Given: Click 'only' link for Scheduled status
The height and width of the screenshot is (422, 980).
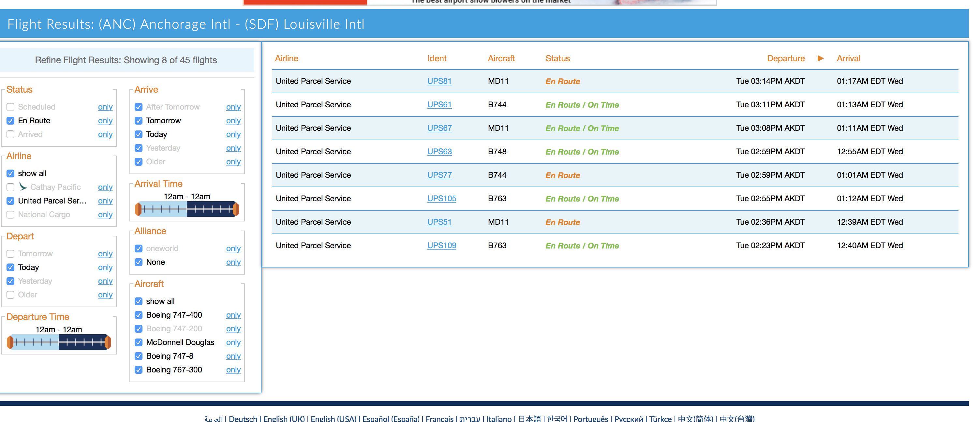Looking at the screenshot, I should pyautogui.click(x=105, y=107).
